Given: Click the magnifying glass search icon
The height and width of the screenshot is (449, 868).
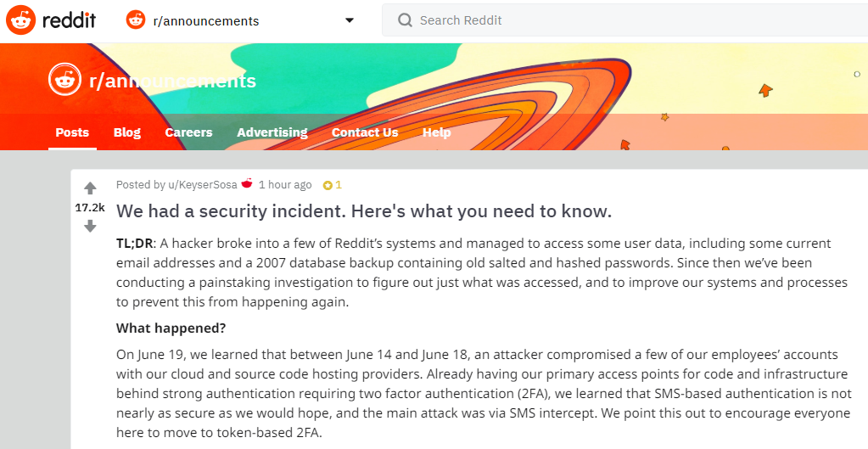Looking at the screenshot, I should click(x=406, y=20).
